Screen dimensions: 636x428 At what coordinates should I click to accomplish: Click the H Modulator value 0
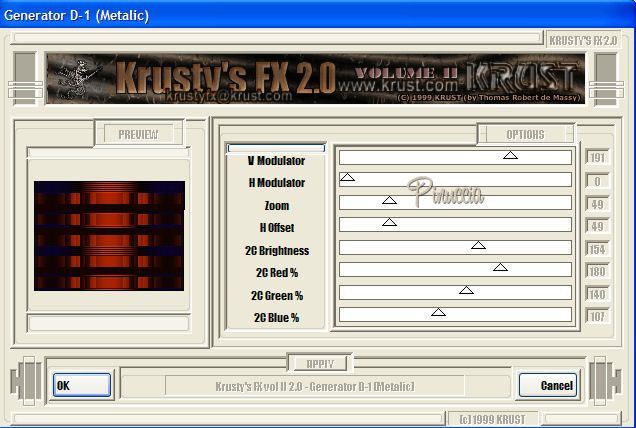tap(597, 181)
